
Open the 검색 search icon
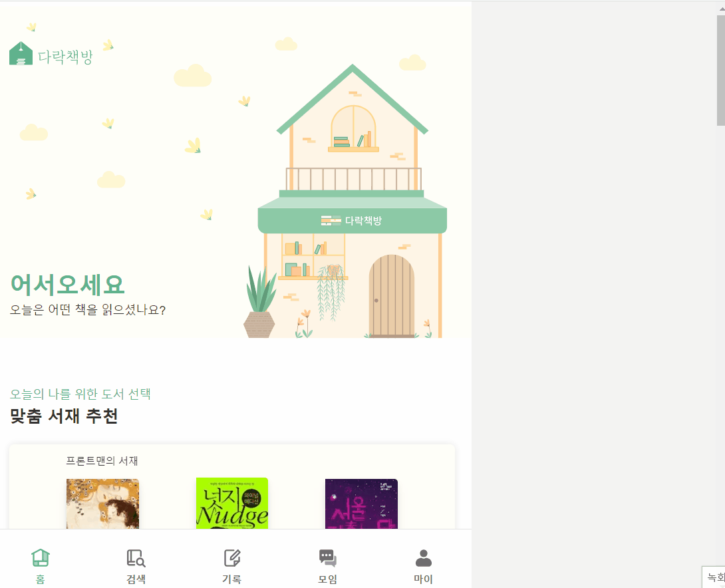coord(136,558)
